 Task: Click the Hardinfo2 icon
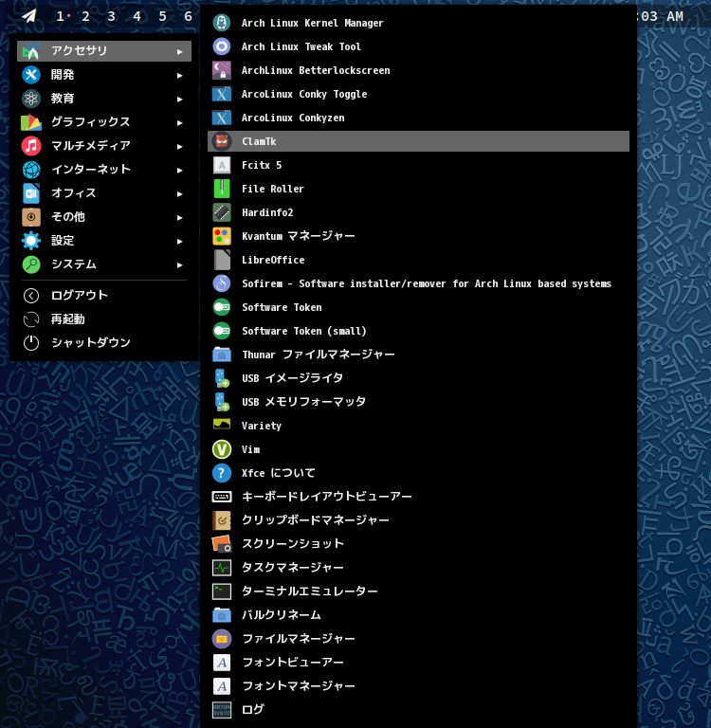tap(222, 212)
